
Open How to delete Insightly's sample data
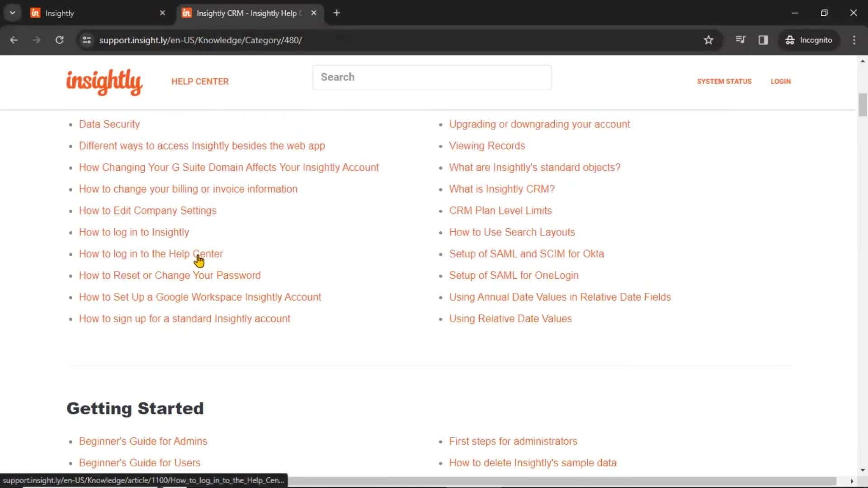[x=533, y=463]
